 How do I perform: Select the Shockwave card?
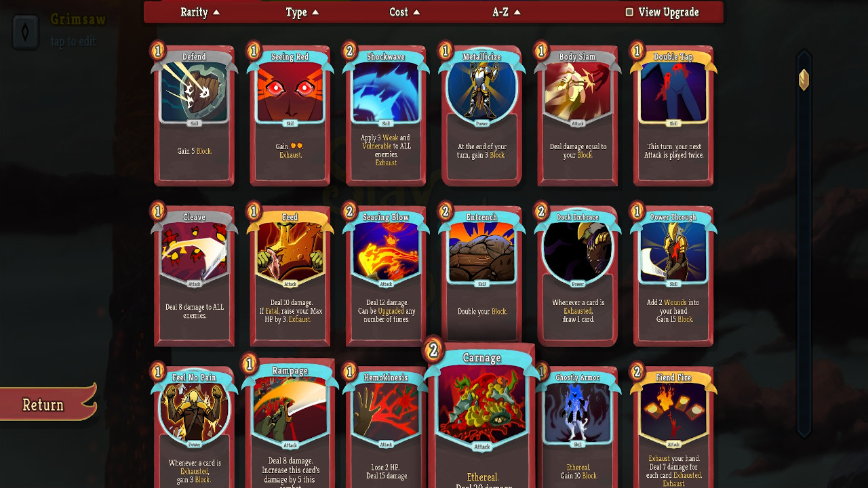[386, 114]
